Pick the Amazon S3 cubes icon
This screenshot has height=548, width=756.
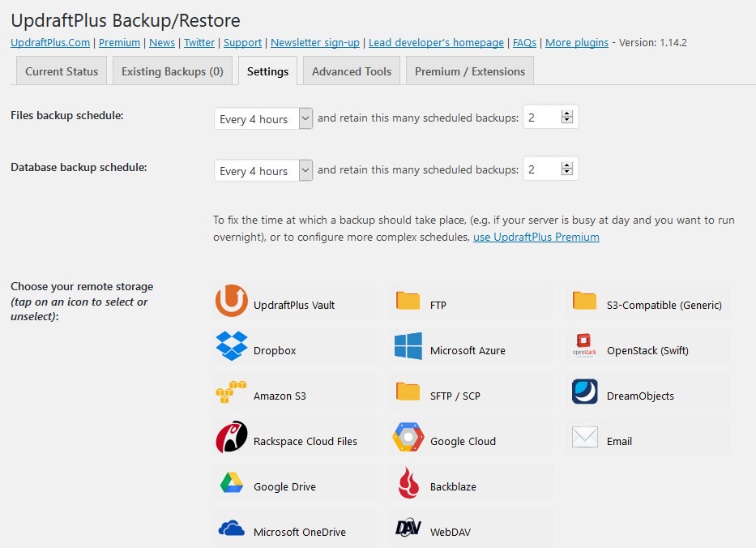pyautogui.click(x=231, y=392)
